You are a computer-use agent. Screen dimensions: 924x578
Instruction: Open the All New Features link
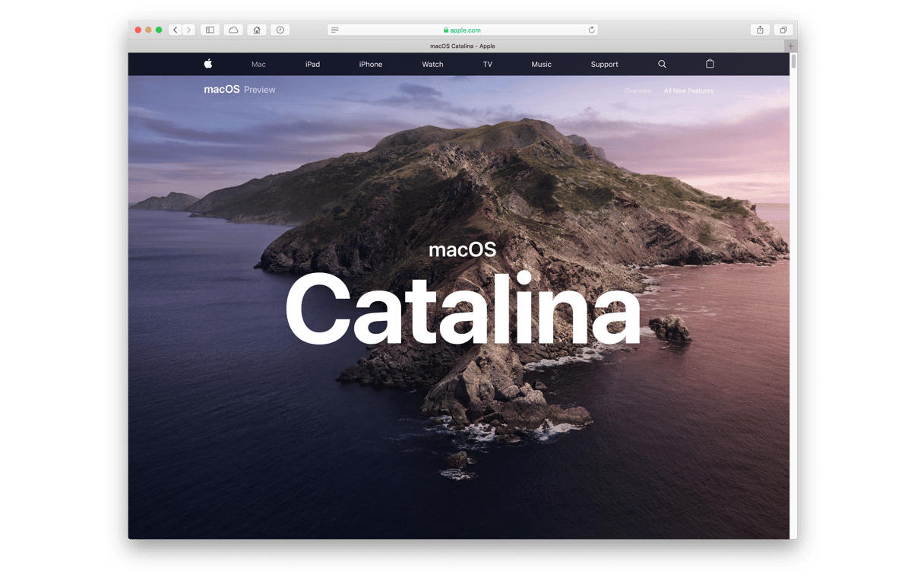pyautogui.click(x=688, y=91)
